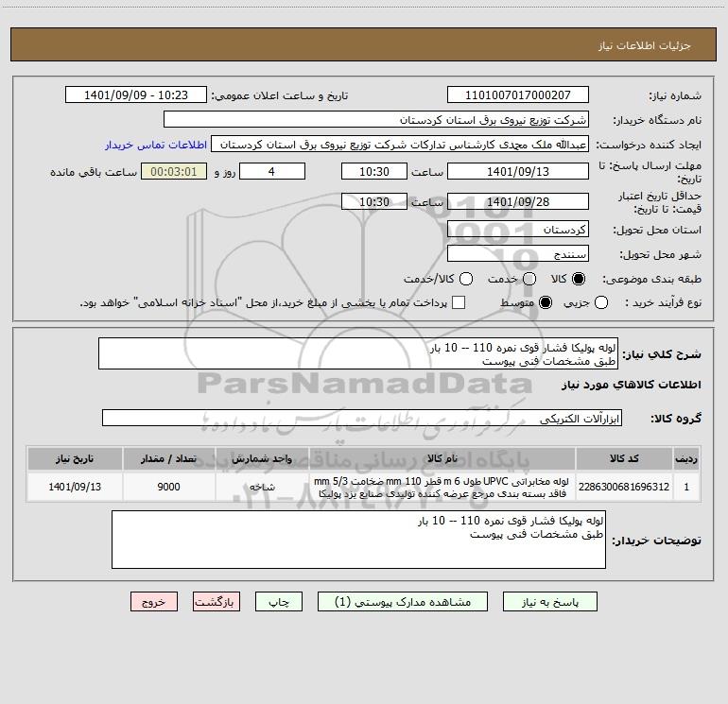Click the request creator name field
The height and width of the screenshot is (704, 728).
tap(400, 145)
